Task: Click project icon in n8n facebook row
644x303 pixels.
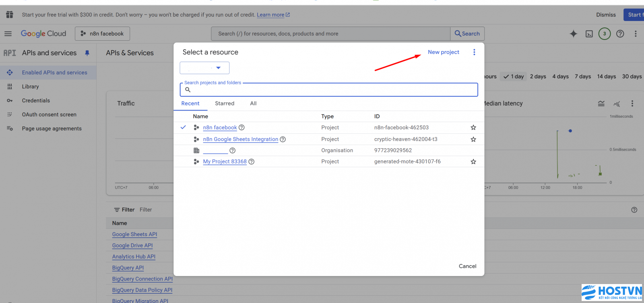Action: point(196,127)
